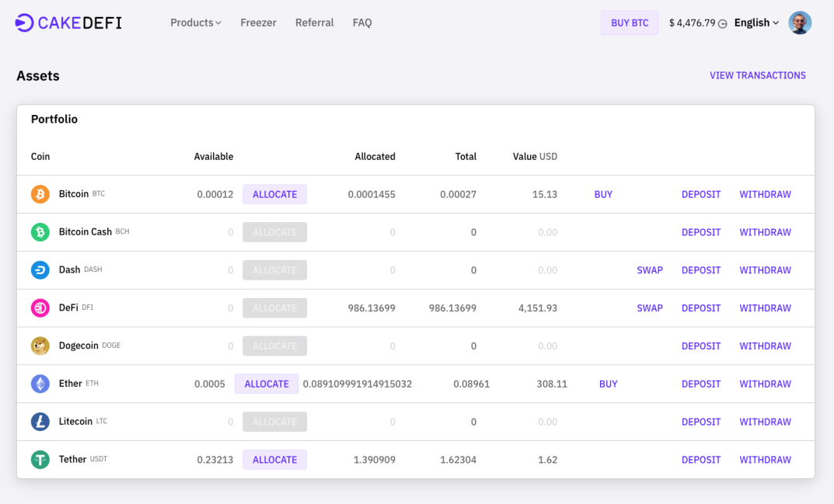
Task: Click the total balance $ 4,476.79
Action: (692, 23)
